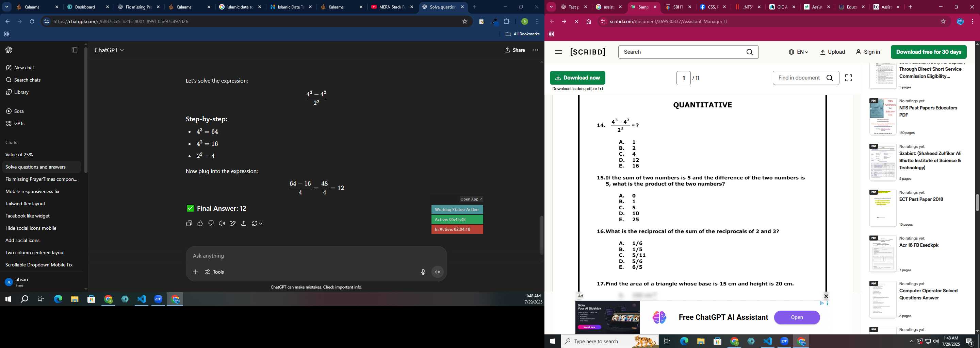Switch to 'Islamic Date' browser tab

tap(291, 7)
